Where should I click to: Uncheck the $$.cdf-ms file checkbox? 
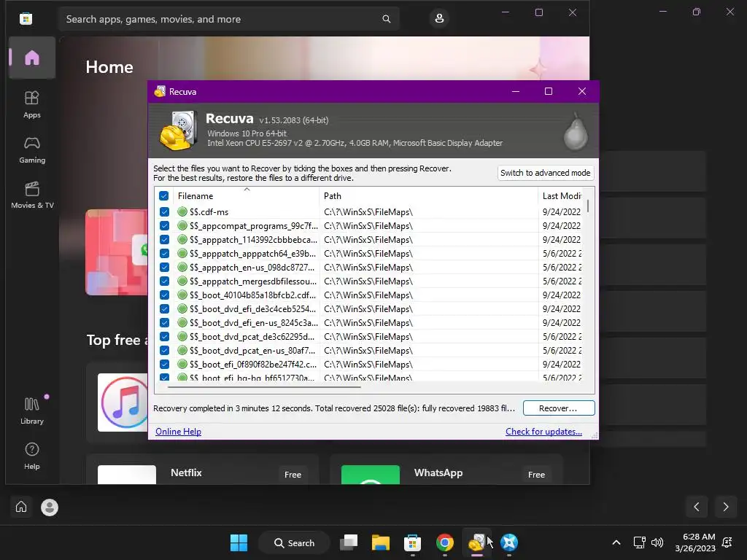coord(164,212)
